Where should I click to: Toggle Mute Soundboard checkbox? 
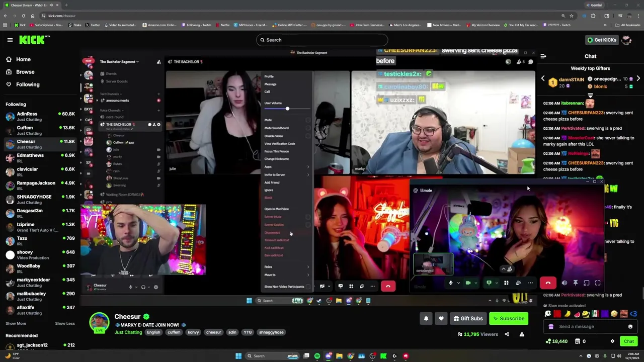(x=308, y=128)
